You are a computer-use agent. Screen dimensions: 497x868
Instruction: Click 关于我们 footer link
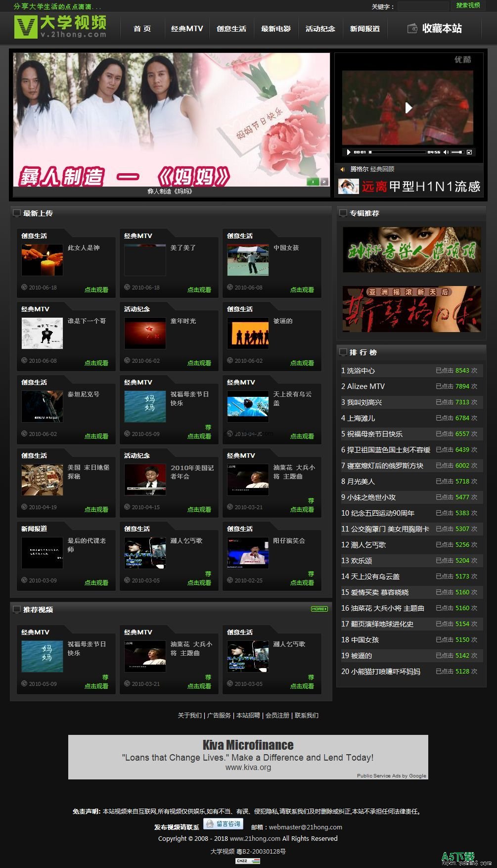(x=189, y=716)
